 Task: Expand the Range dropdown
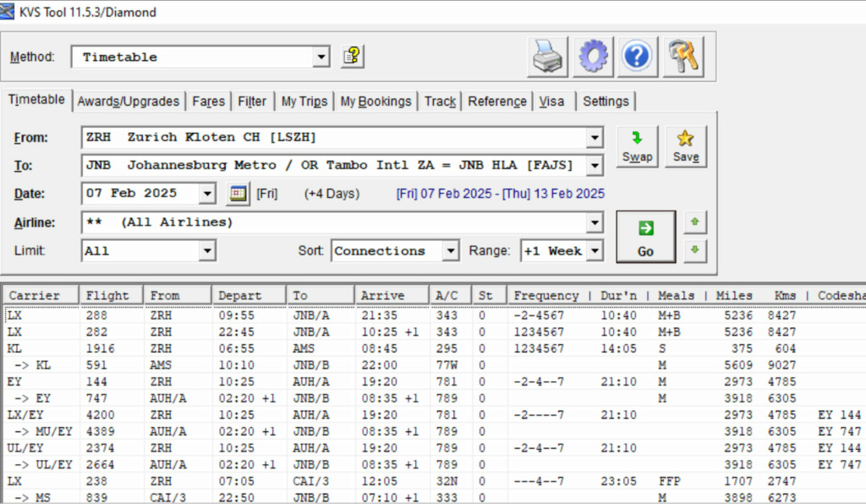pyautogui.click(x=595, y=251)
